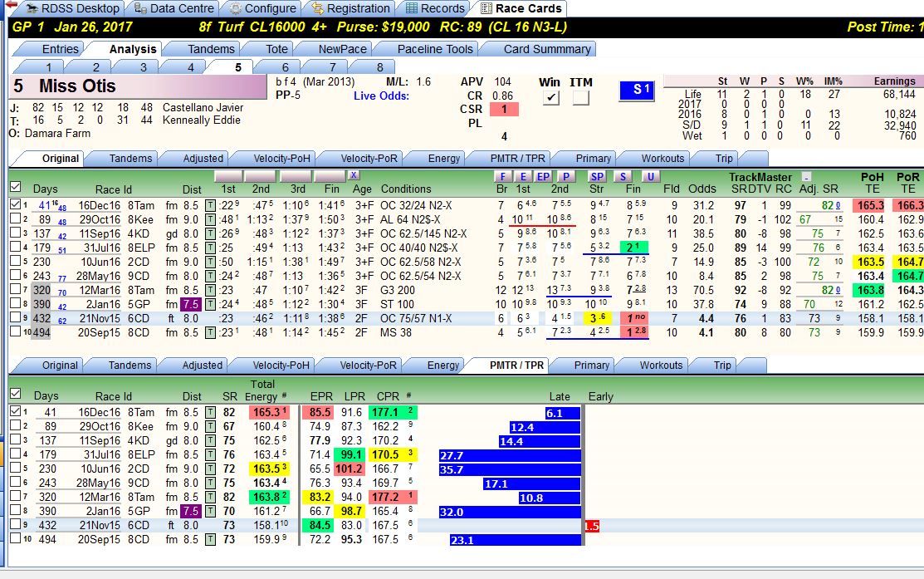Click the red 1.5 Early bar

coord(592,526)
